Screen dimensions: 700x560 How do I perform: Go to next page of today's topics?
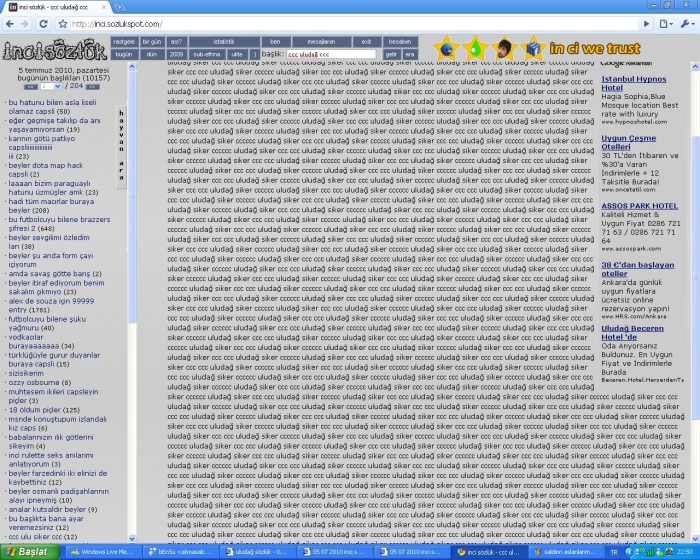(x=92, y=87)
